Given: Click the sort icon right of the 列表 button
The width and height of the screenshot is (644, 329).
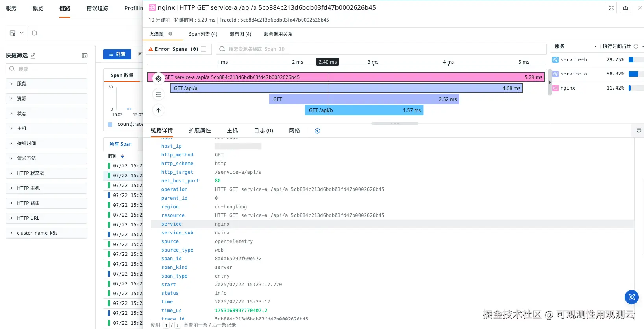Looking at the screenshot, I should coord(140,54).
